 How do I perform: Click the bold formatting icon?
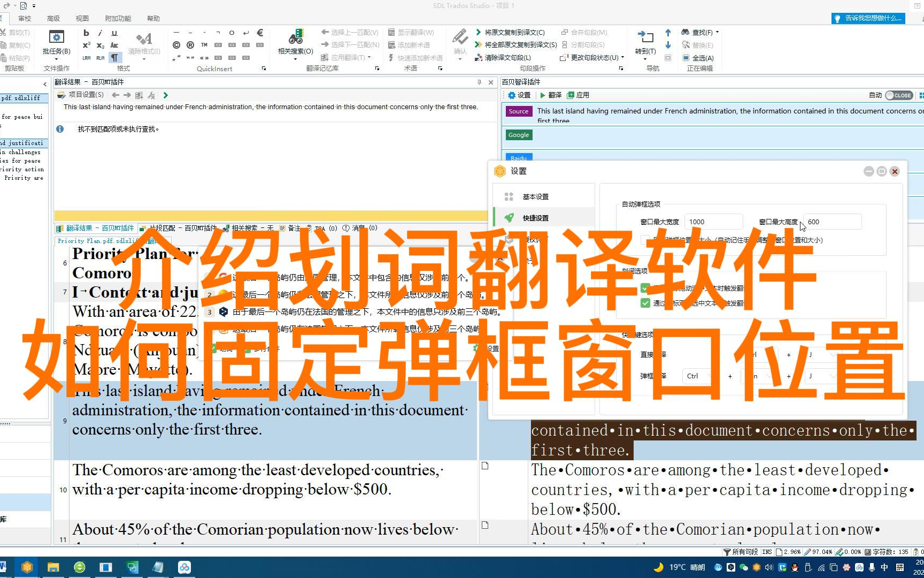[86, 33]
